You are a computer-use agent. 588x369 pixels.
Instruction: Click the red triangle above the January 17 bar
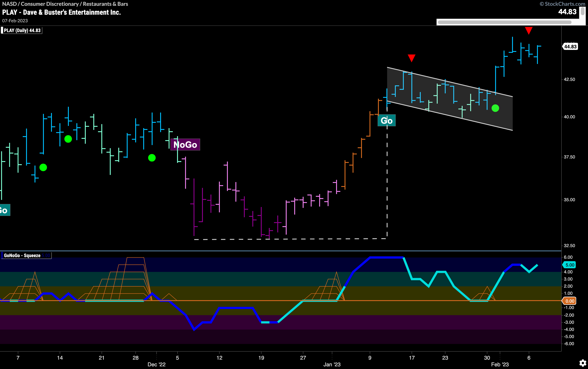(411, 58)
